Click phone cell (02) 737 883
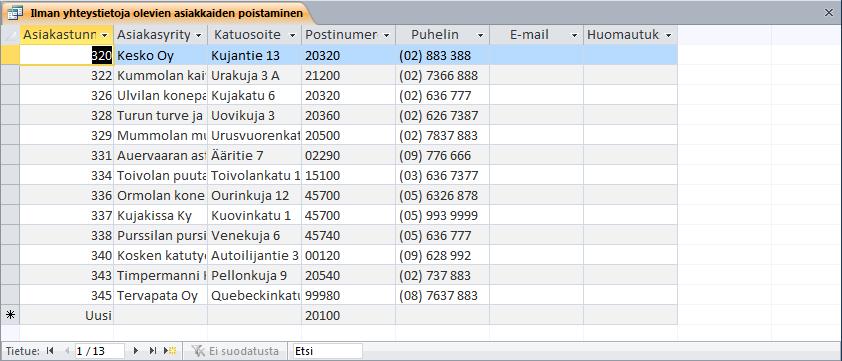This screenshot has height=361, width=842. click(442, 275)
